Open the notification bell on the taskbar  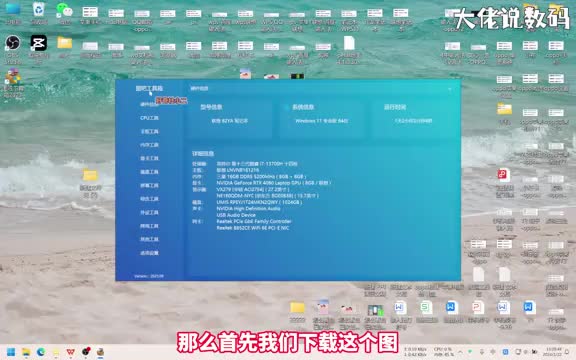point(567,352)
